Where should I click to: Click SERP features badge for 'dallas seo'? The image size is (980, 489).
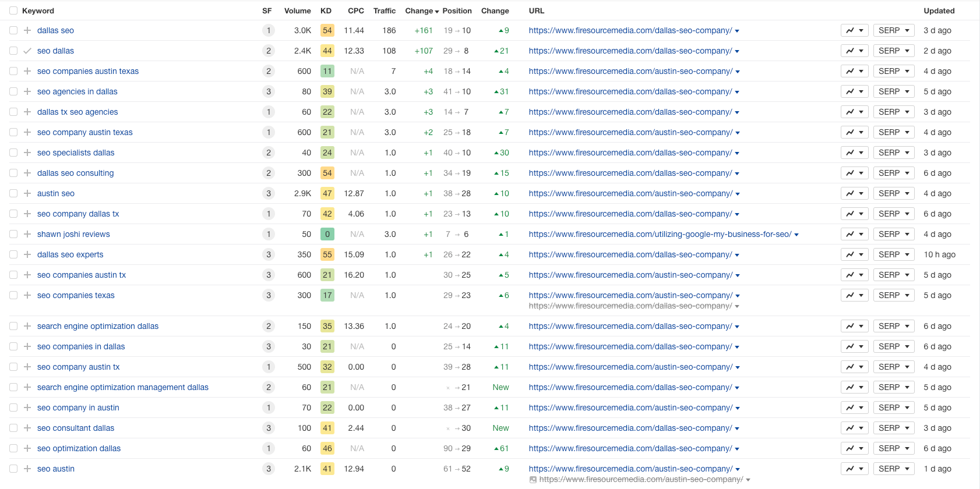coord(269,30)
